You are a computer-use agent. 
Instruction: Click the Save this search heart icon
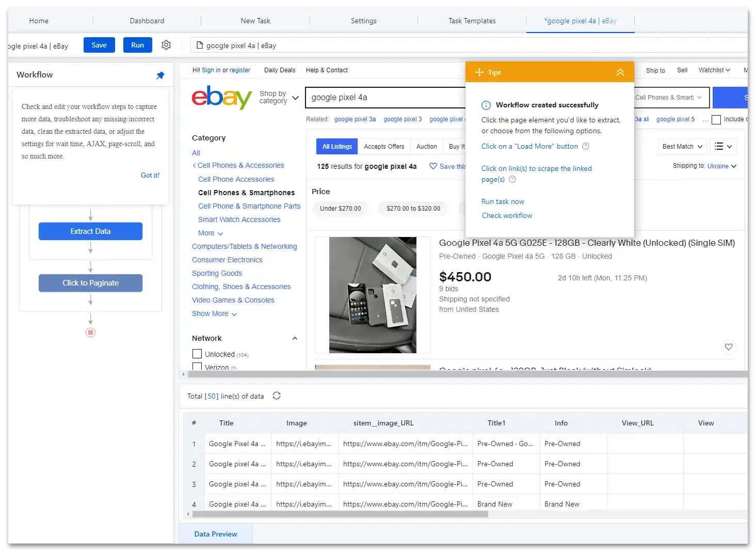(433, 166)
